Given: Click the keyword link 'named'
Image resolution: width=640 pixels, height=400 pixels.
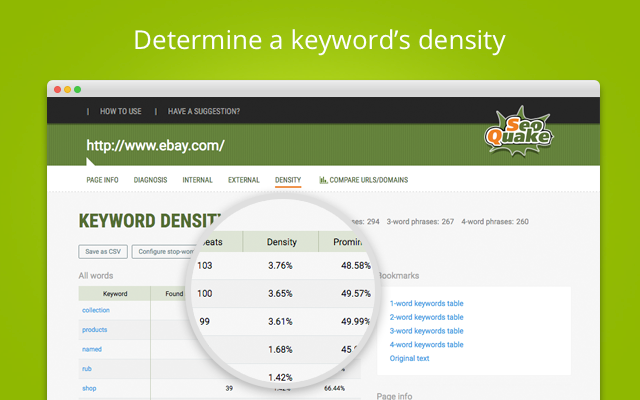Looking at the screenshot, I should coord(92,349).
